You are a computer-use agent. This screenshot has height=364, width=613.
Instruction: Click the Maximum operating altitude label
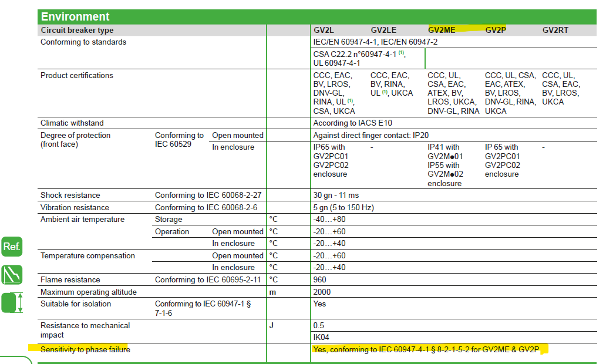(x=88, y=292)
